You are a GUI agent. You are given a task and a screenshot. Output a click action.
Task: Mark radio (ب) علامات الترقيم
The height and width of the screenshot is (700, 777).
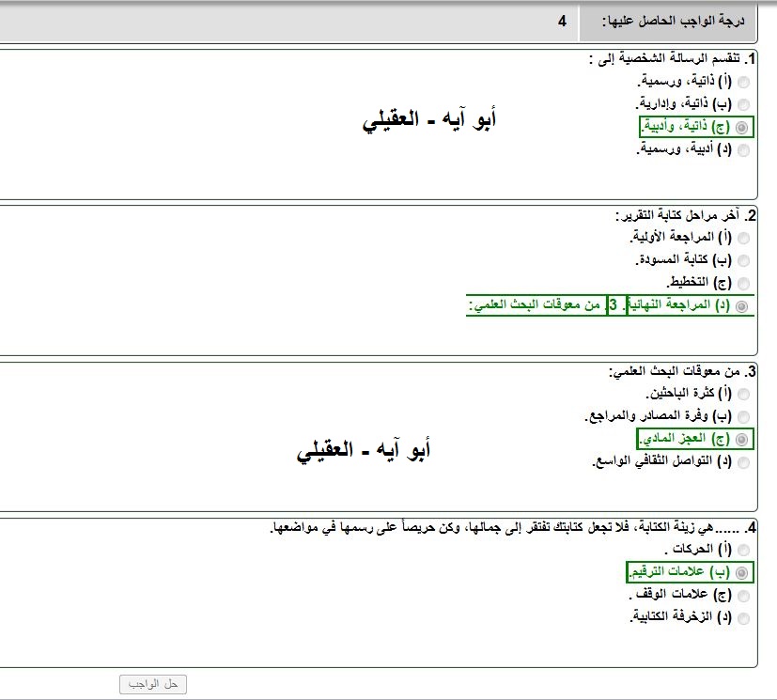pyautogui.click(x=742, y=572)
